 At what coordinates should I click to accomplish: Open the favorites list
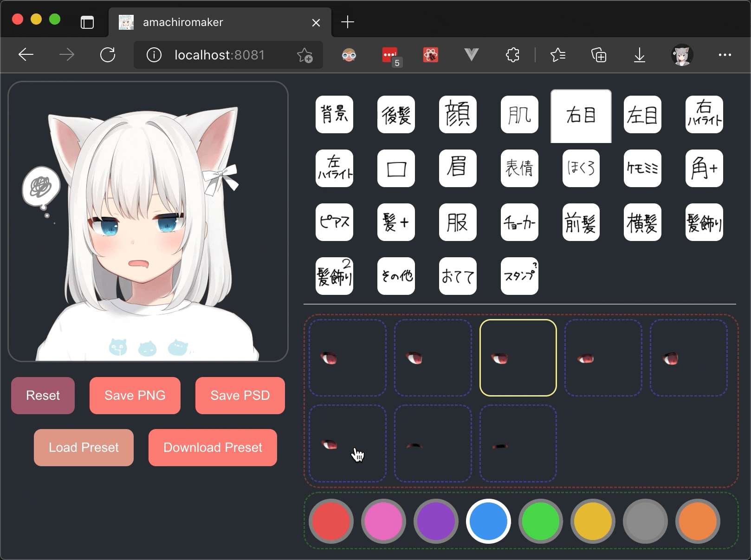point(557,55)
